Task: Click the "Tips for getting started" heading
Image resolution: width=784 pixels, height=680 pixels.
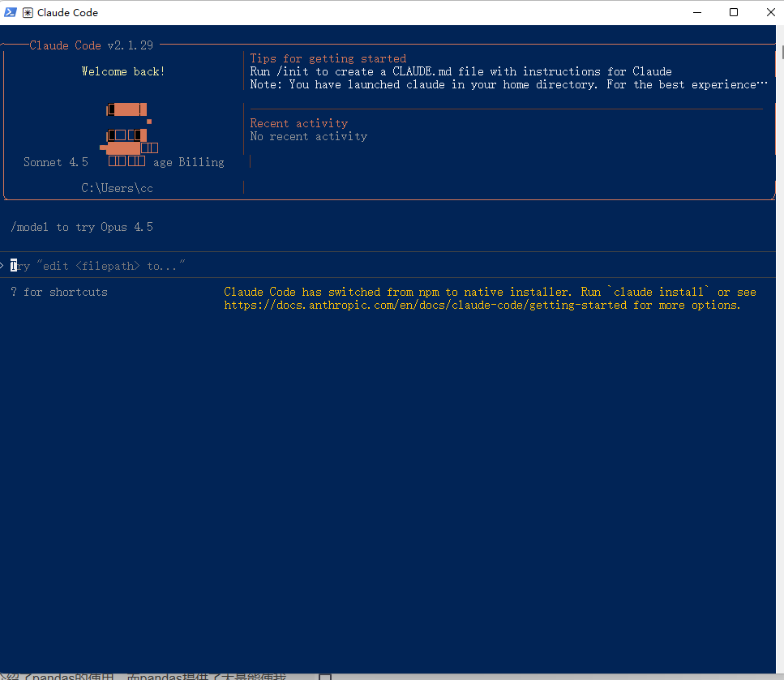Action: (328, 58)
